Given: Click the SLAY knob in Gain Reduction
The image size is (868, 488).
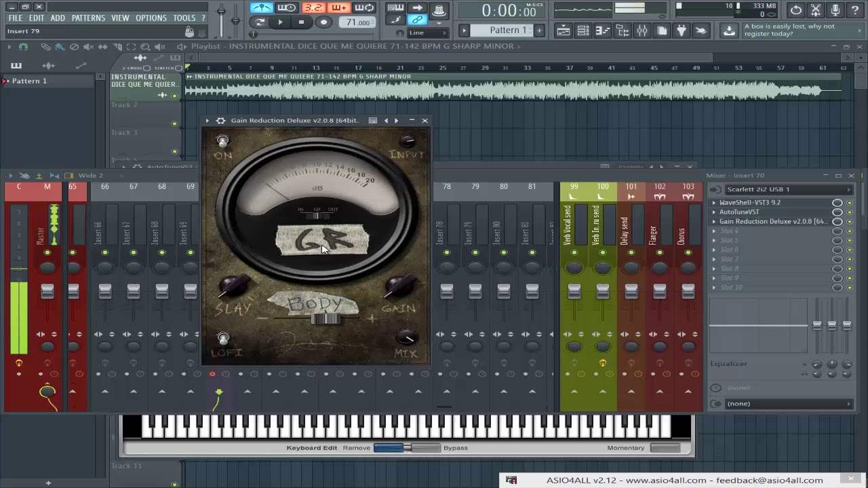Looking at the screenshot, I should 234,285.
